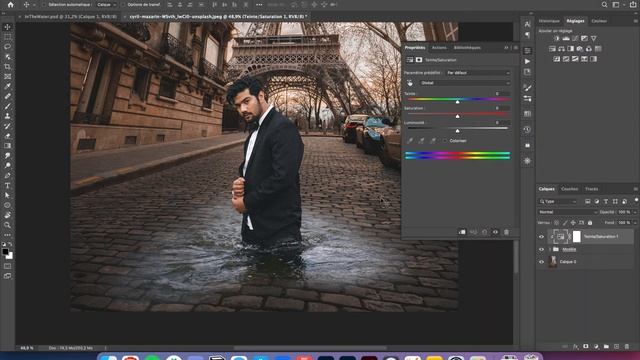The height and width of the screenshot is (360, 640).
Task: Open the Normal blend mode dropdown
Action: click(568, 212)
